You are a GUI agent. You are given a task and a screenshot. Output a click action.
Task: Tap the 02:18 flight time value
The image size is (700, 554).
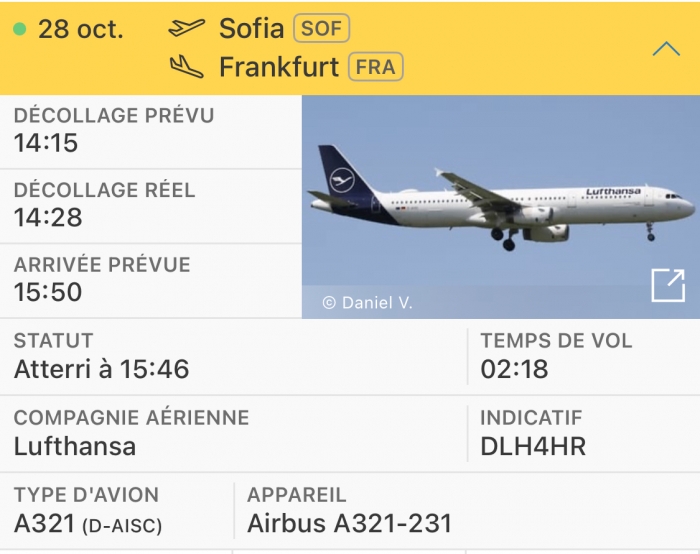point(514,369)
